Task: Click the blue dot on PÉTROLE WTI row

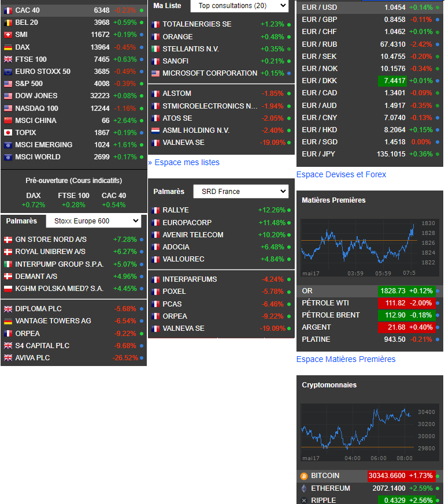Action: [x=437, y=303]
